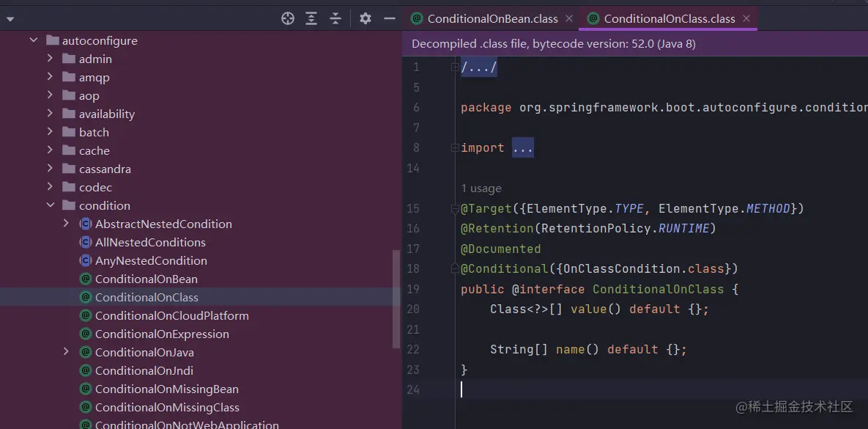Expand the cache folder

click(x=50, y=150)
